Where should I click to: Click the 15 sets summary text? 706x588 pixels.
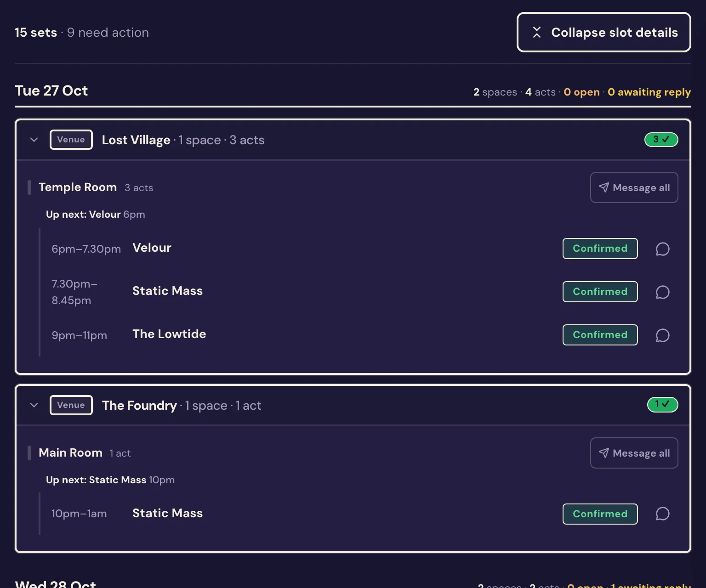(x=36, y=33)
